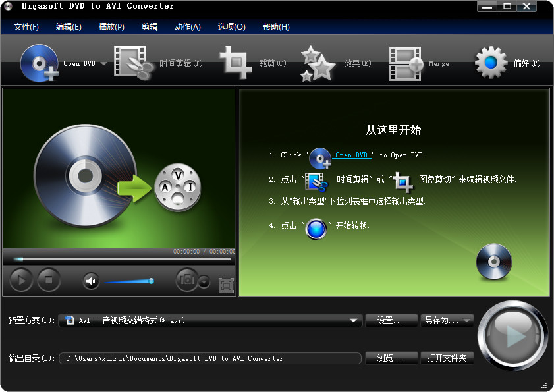
Task: Click the play button in preview player
Action: point(21,280)
